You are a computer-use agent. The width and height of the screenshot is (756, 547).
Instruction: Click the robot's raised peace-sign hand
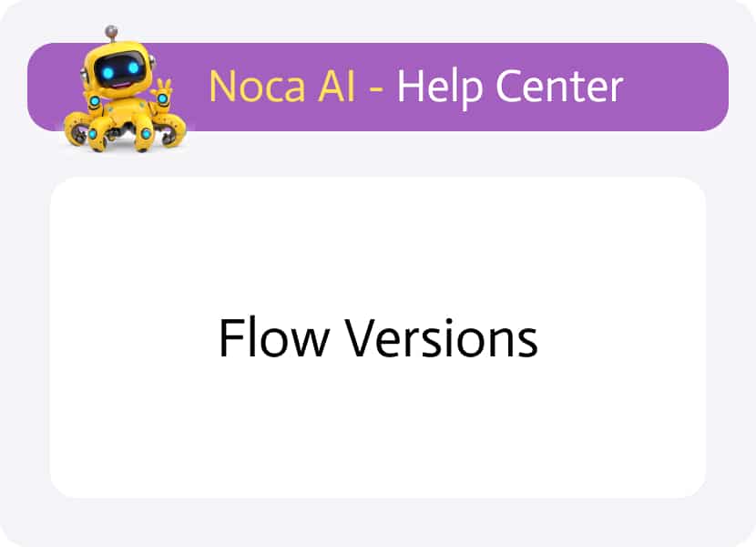(x=163, y=91)
